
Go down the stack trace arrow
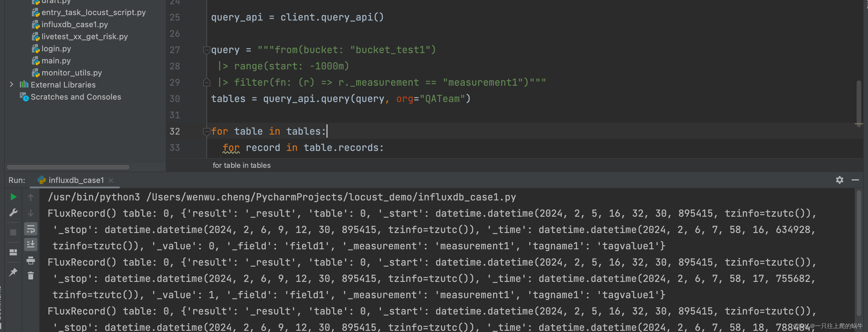[x=31, y=213]
